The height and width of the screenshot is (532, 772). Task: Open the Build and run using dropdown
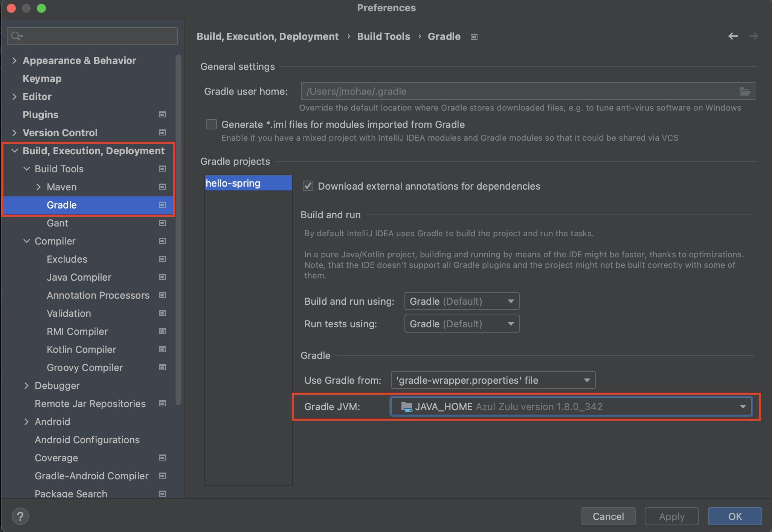tap(462, 301)
